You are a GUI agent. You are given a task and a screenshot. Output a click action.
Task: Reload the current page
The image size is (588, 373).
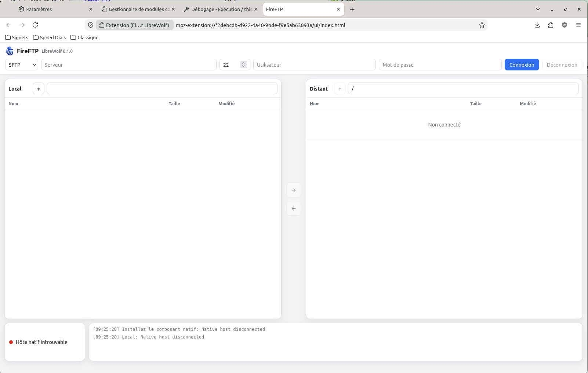pyautogui.click(x=35, y=25)
